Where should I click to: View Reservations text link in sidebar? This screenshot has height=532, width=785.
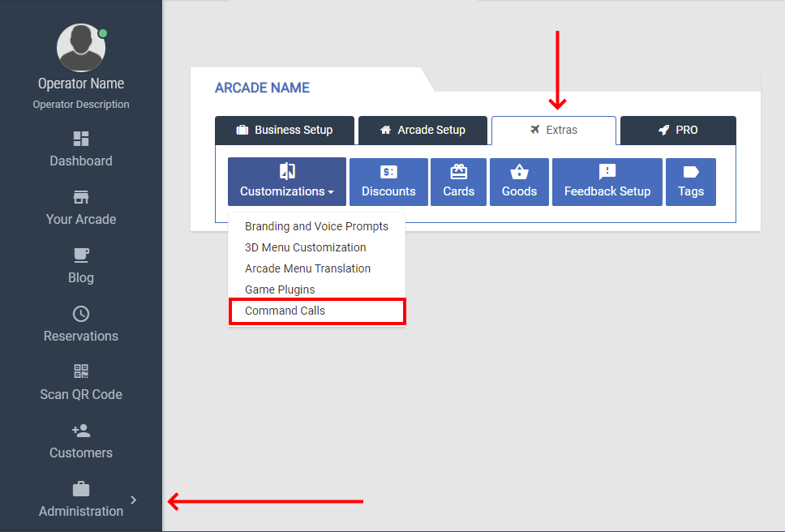click(81, 336)
